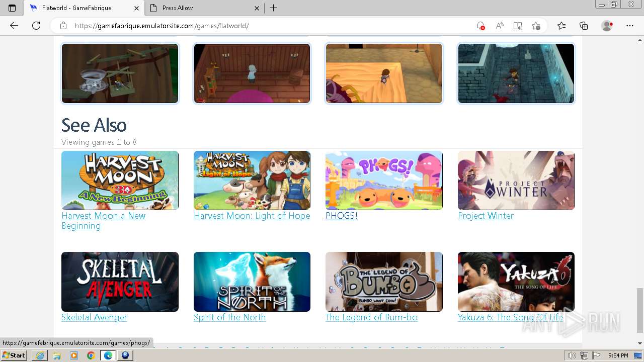
Task: Open the media player taskbar icon
Action: [x=74, y=355]
